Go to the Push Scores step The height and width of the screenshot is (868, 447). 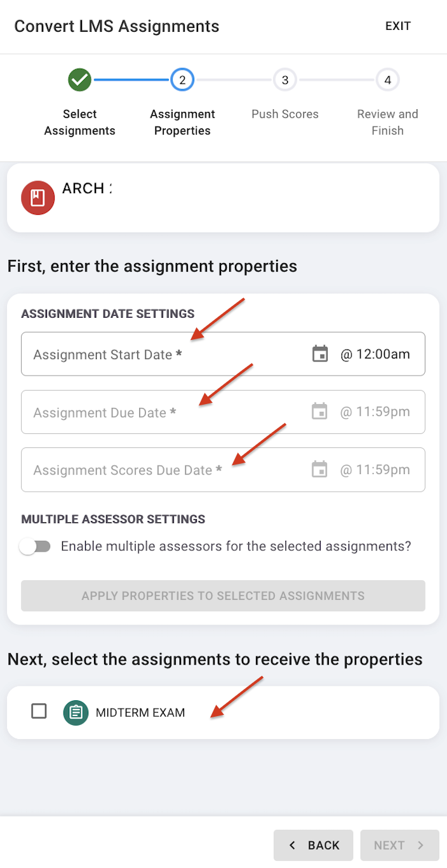click(x=285, y=114)
